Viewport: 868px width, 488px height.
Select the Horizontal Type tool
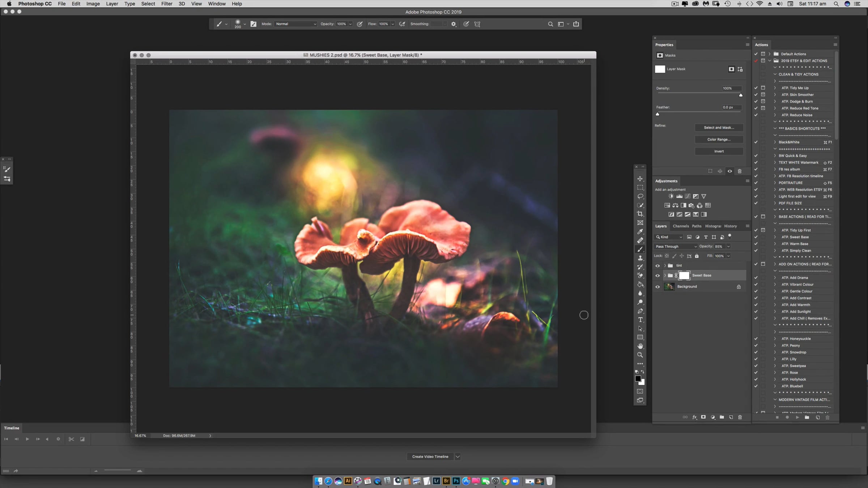[640, 320]
